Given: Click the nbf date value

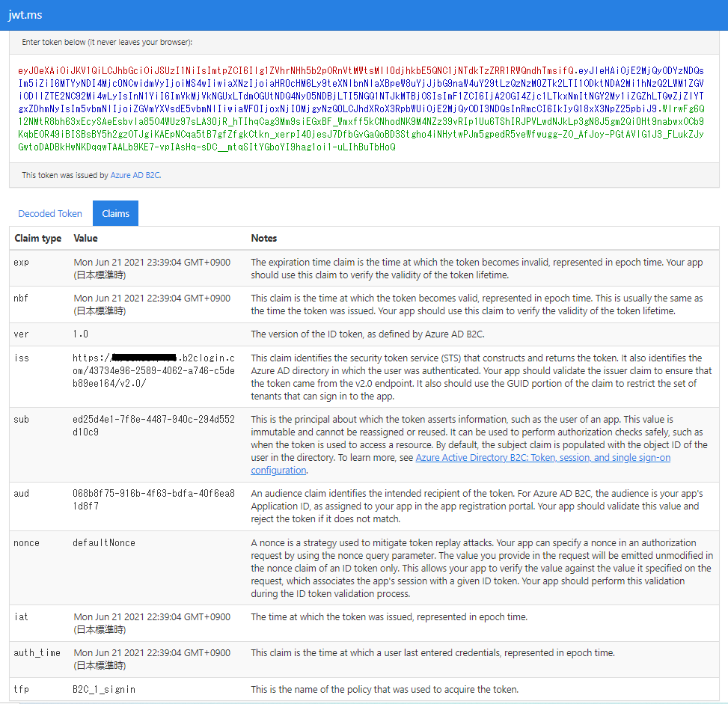Looking at the screenshot, I should (153, 304).
